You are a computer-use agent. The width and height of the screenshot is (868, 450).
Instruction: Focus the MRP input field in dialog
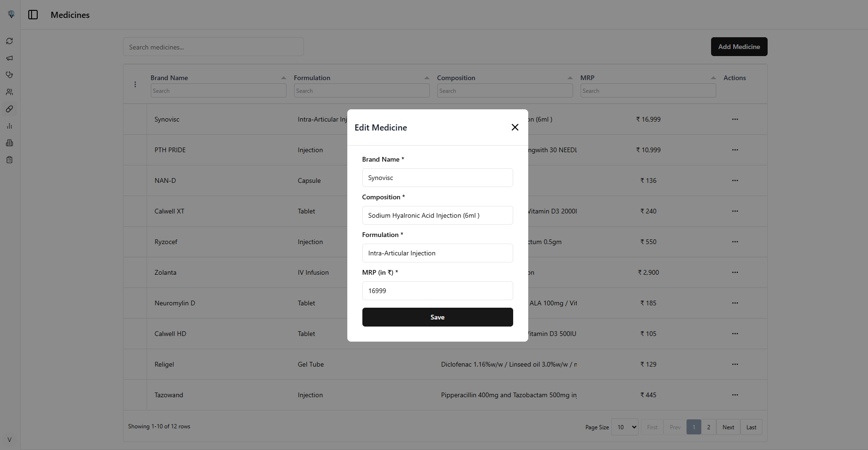(x=437, y=291)
